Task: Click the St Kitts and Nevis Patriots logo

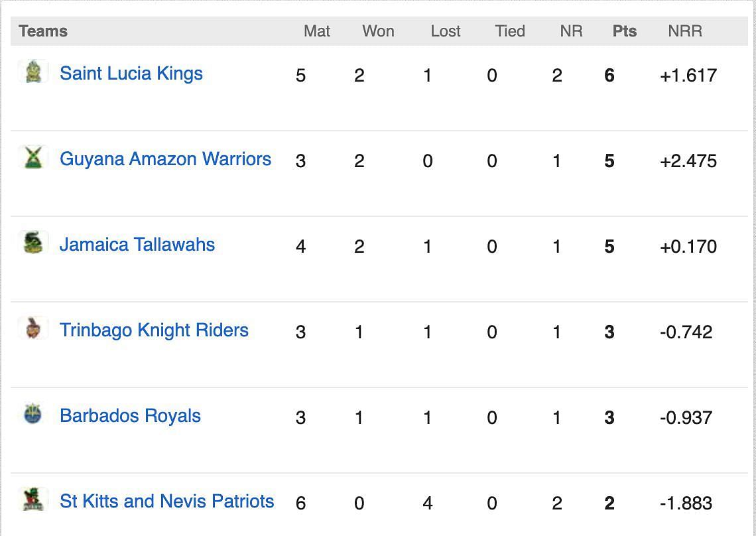Action: [x=33, y=499]
